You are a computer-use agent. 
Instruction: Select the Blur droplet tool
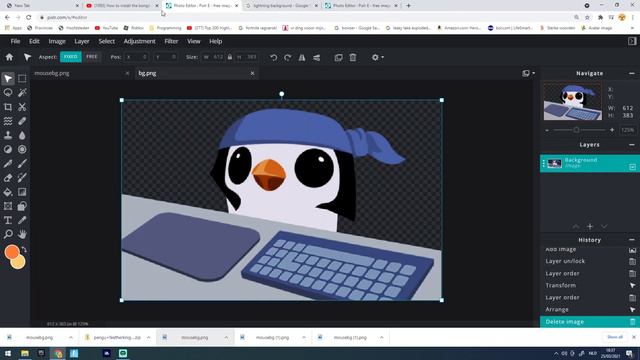(x=22, y=135)
